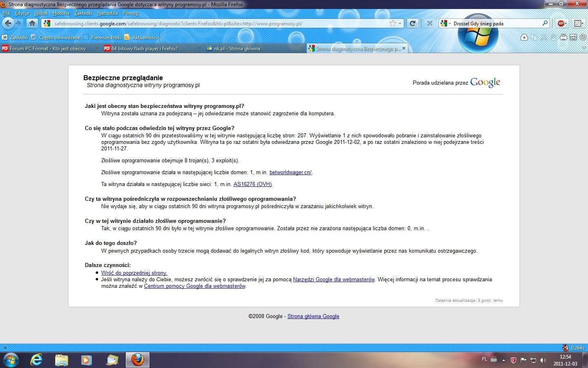The width and height of the screenshot is (588, 368).
Task: Open the Adblock Plus ABP icon
Action: click(561, 23)
